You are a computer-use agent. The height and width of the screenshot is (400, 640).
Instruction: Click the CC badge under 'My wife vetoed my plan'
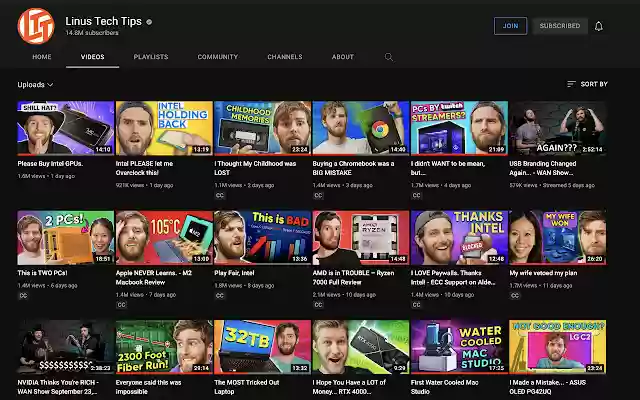coord(515,296)
